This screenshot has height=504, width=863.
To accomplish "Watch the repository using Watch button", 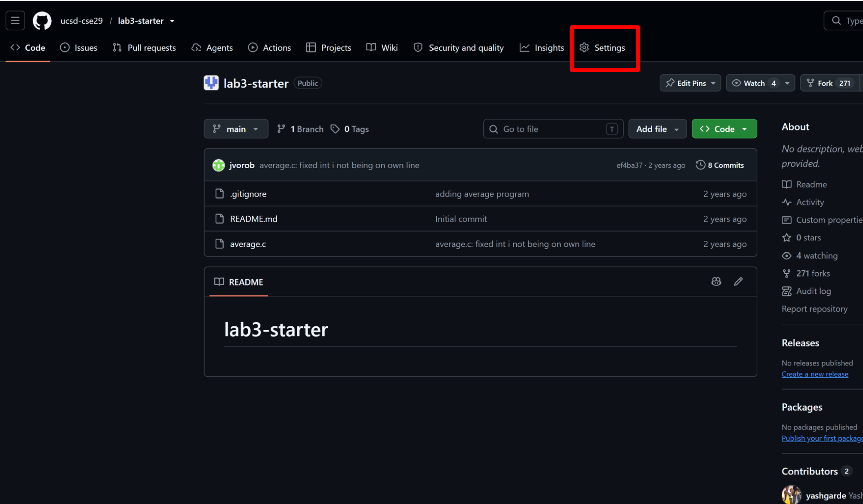I will click(x=754, y=83).
